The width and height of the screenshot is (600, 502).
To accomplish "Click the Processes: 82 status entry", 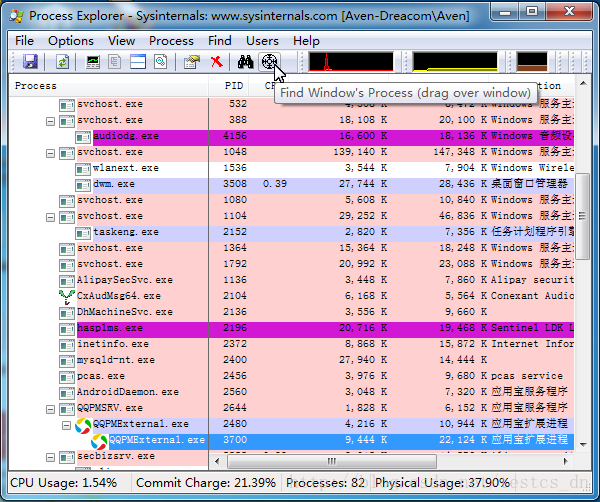I will [326, 483].
